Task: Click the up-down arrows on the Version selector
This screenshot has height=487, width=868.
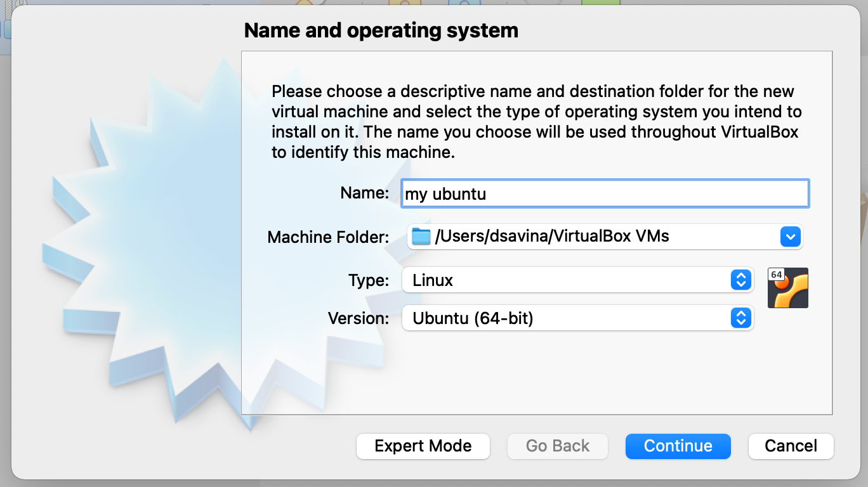Action: click(741, 318)
